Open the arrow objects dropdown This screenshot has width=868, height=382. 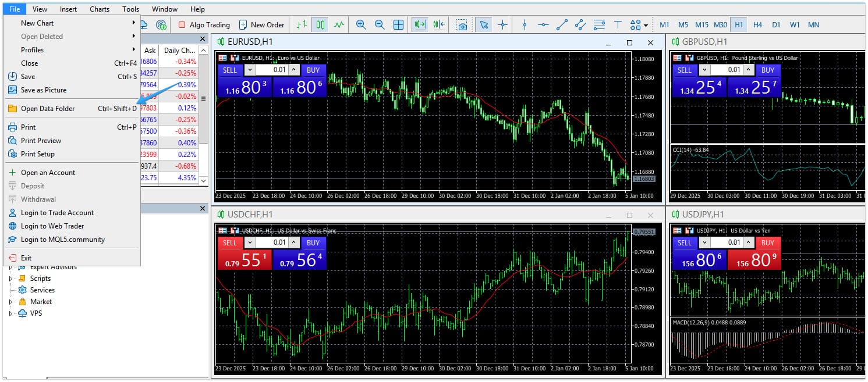click(645, 24)
